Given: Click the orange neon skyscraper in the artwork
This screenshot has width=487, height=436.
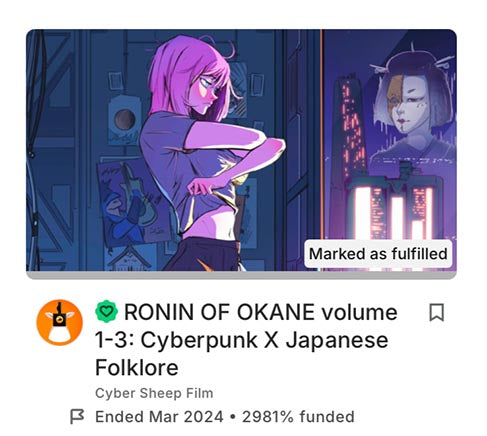Looking at the screenshot, I should pyautogui.click(x=352, y=125).
